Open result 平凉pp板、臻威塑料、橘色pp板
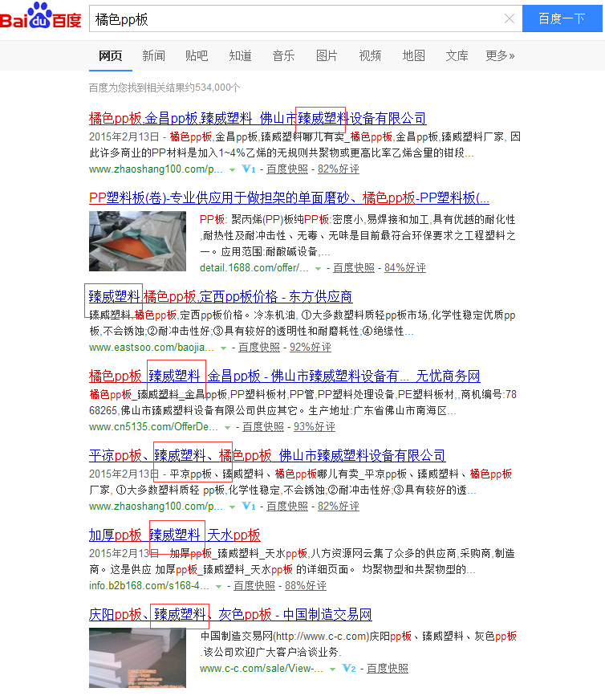This screenshot has width=605, height=700. pyautogui.click(x=267, y=455)
